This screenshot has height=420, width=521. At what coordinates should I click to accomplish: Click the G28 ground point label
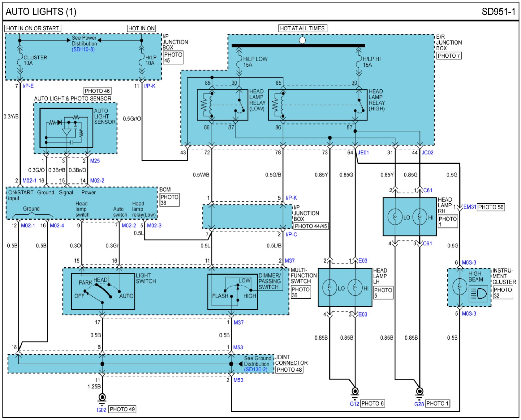(419, 404)
